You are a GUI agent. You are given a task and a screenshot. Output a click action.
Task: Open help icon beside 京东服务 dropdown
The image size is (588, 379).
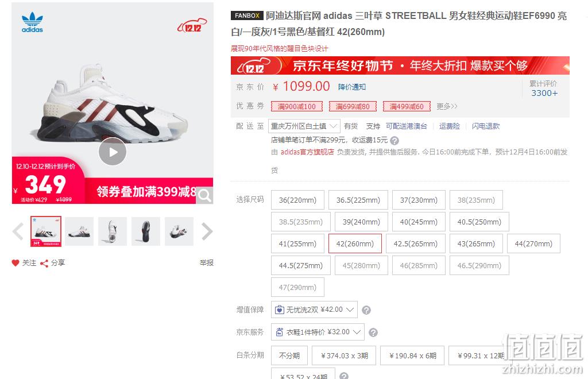click(373, 332)
